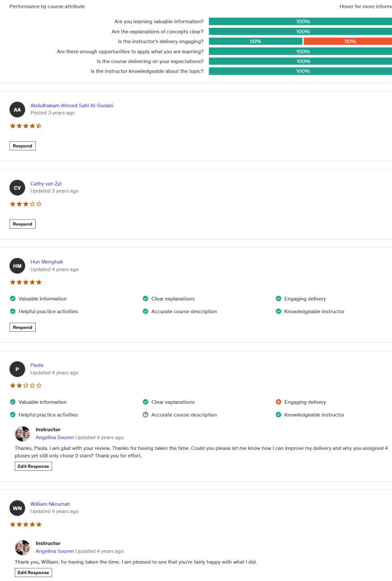Click William Nkrumah's WN avatar icon
392x581 pixels.
[17, 507]
